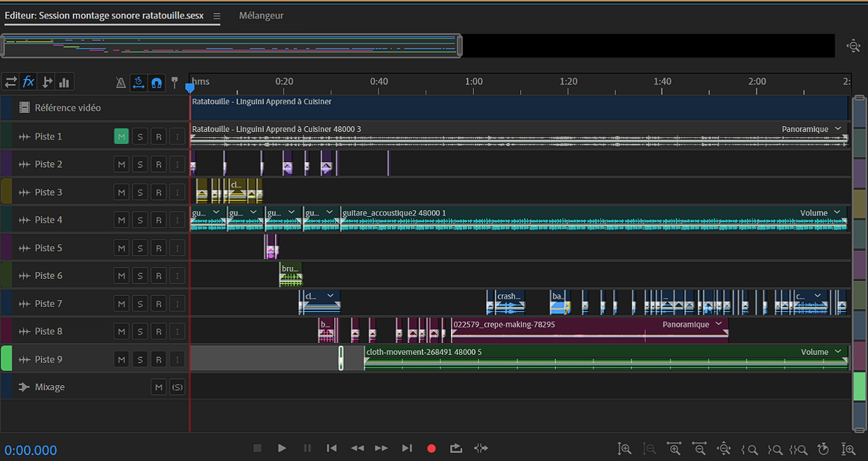Open Volume dropdown on cloth-movement clip

pyautogui.click(x=838, y=353)
